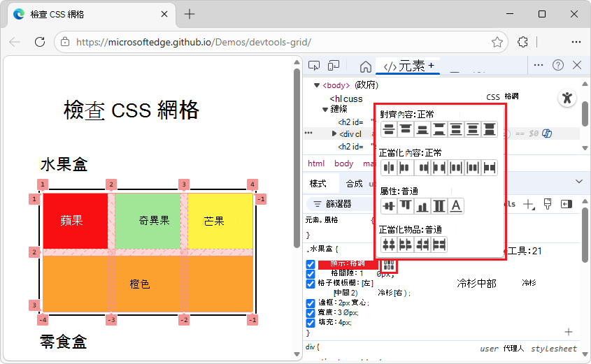Uncheck the 格間隙 gap property

point(311,274)
